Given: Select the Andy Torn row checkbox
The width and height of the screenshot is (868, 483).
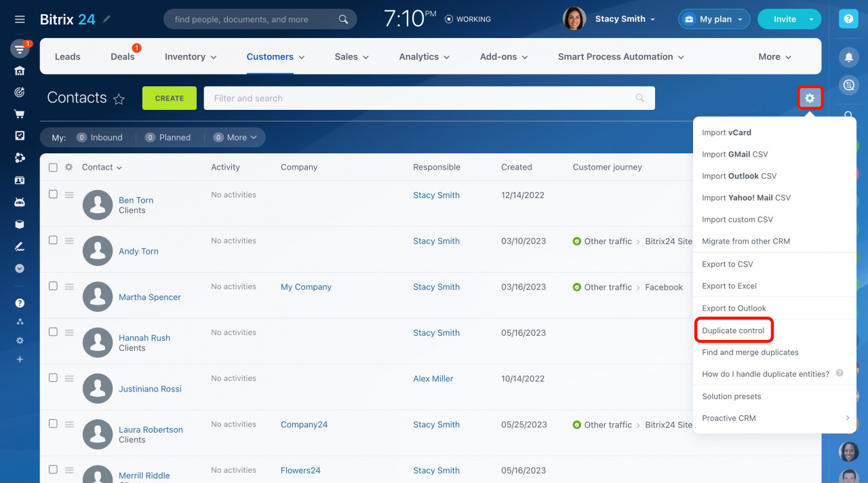Looking at the screenshot, I should point(53,240).
